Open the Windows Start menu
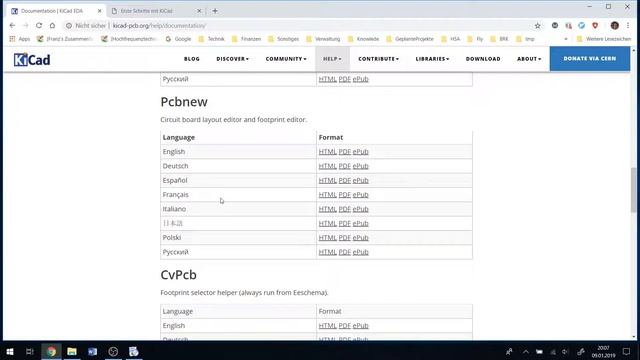 pos(10,351)
